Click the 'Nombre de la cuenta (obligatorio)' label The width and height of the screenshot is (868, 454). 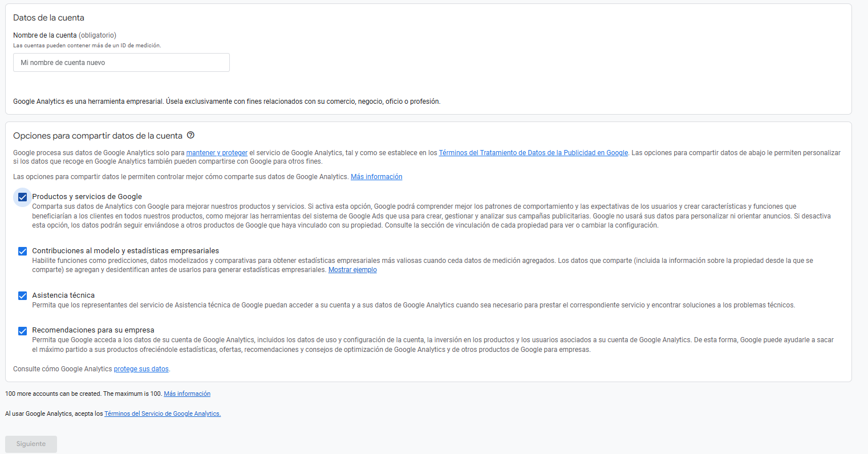point(64,35)
